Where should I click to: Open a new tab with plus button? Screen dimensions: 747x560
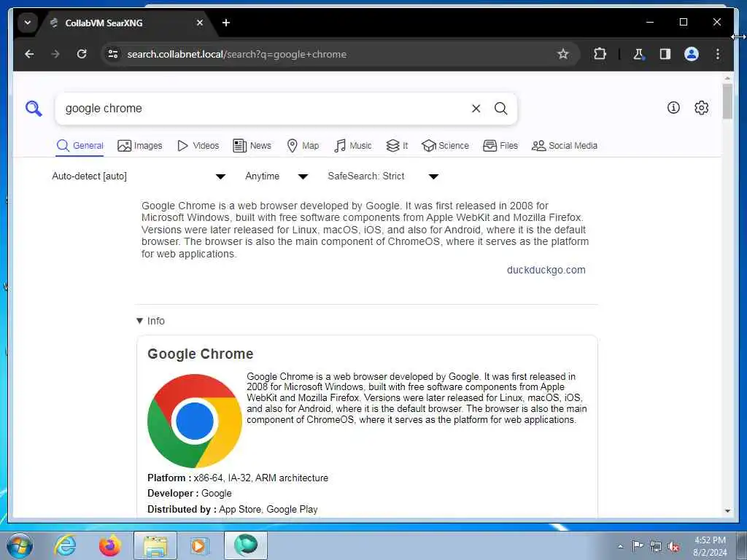226,23
